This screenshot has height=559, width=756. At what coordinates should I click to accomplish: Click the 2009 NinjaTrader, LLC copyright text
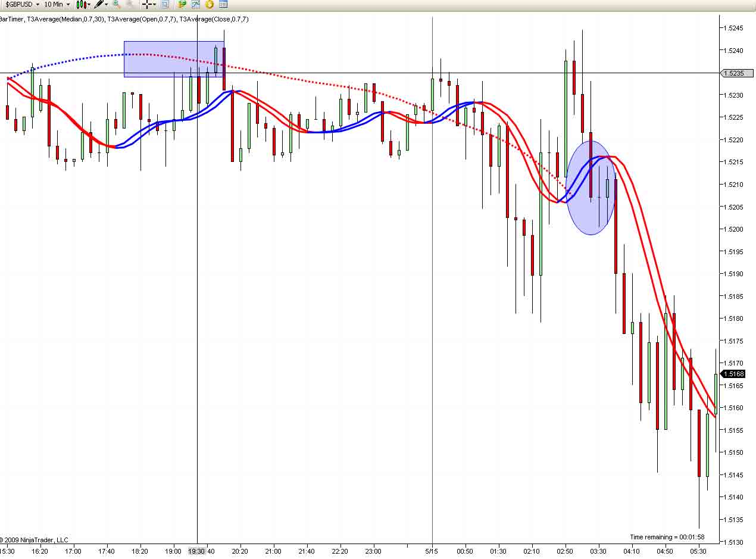pyautogui.click(x=34, y=540)
